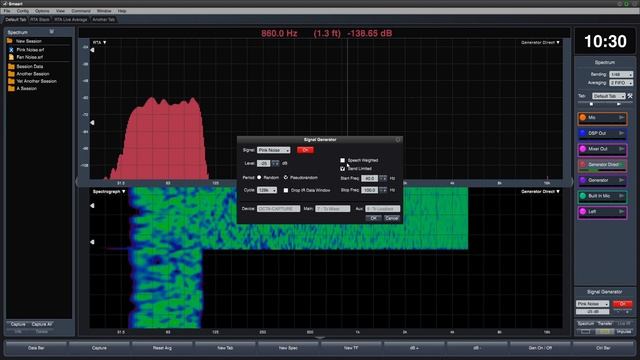Toggle the Generator Direct play arrow
The width and height of the screenshot is (640, 360).
621,164
